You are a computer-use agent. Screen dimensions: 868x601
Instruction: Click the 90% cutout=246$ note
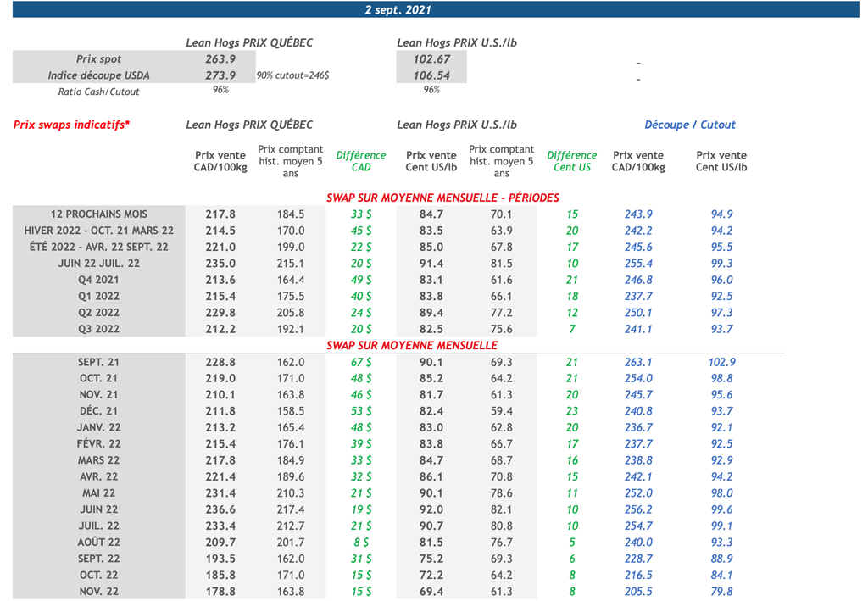[292, 75]
